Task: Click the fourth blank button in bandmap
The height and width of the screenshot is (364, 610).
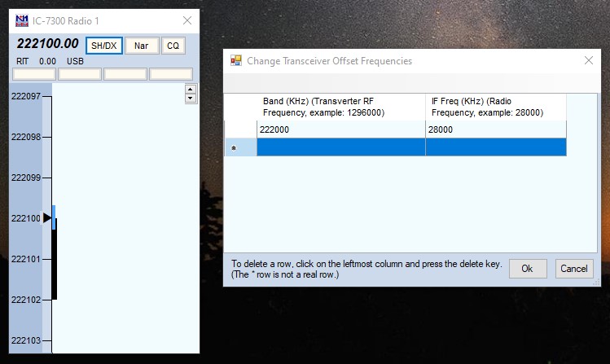Action: pyautogui.click(x=171, y=74)
